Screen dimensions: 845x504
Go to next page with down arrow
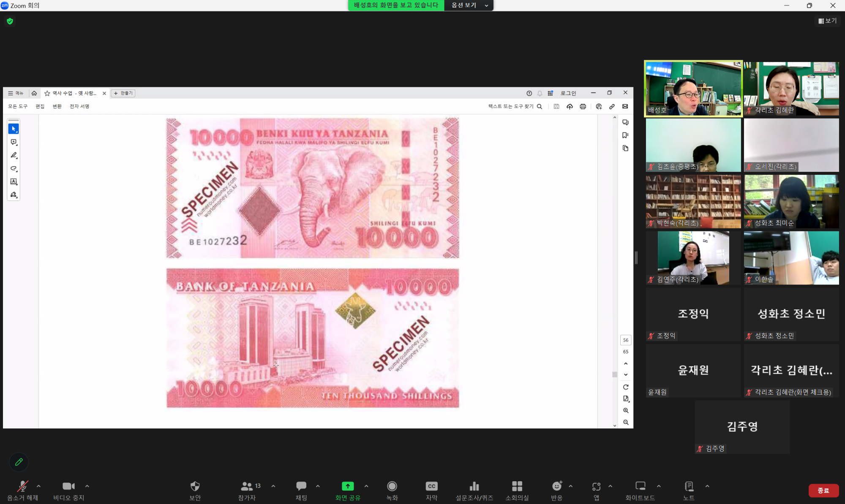point(626,375)
